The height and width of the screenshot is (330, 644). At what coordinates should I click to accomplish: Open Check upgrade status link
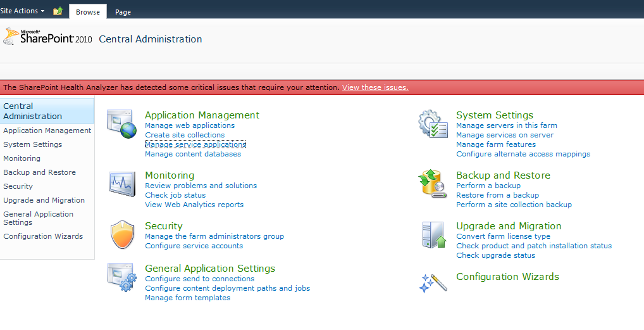tap(495, 255)
